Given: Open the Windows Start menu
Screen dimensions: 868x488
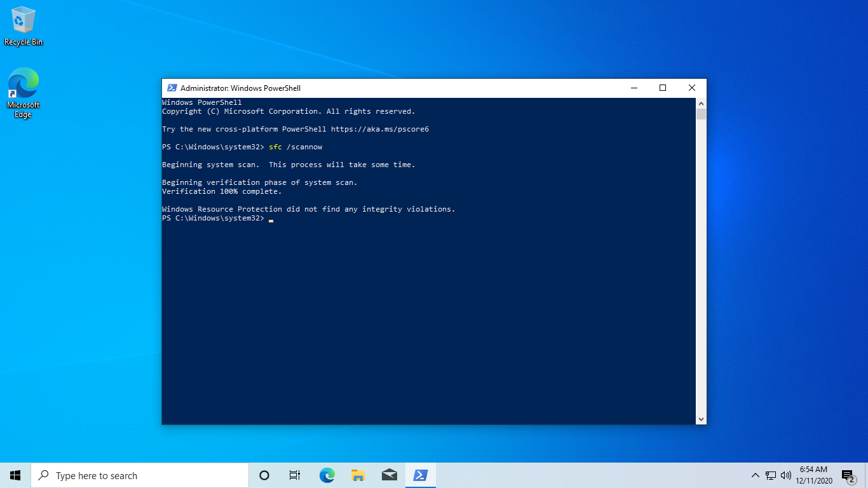Looking at the screenshot, I should (x=15, y=475).
